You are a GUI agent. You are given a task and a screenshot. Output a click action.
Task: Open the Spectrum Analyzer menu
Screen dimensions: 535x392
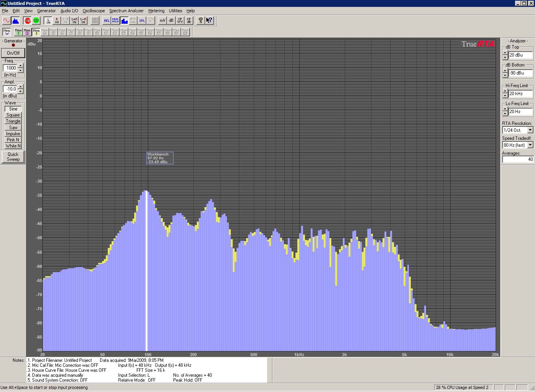pyautogui.click(x=126, y=11)
